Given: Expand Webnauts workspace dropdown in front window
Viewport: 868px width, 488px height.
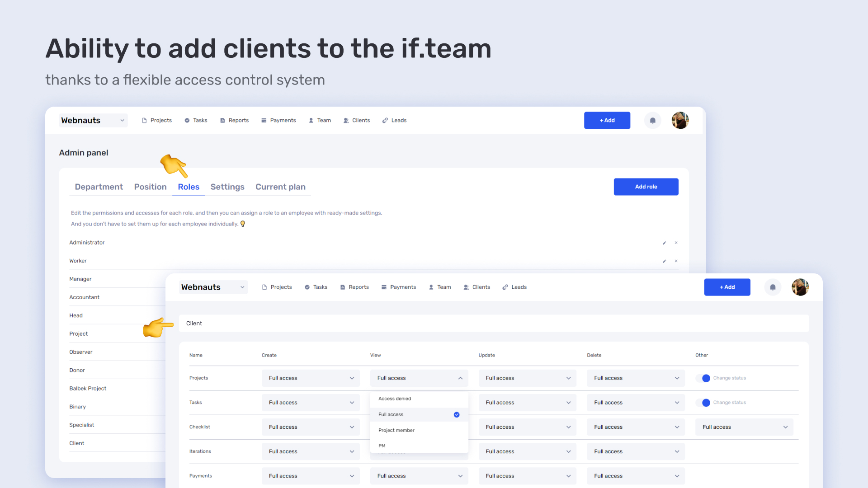Looking at the screenshot, I should click(x=213, y=287).
